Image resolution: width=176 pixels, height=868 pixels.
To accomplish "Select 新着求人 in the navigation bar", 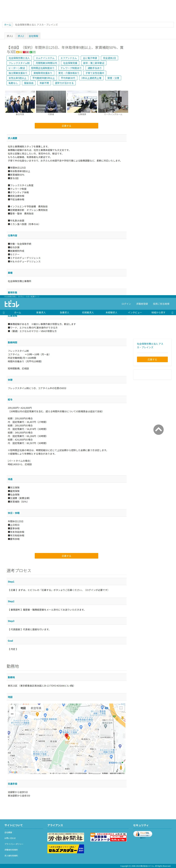I will point(41,313).
